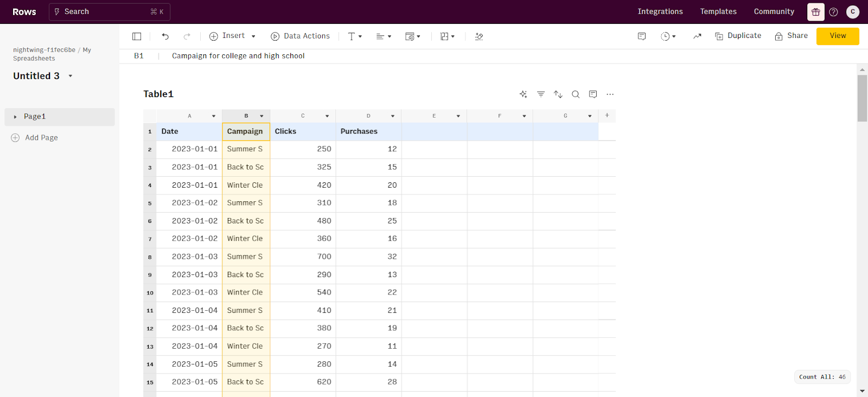Image resolution: width=868 pixels, height=397 pixels.
Task: Select the Campaign header cell
Action: click(246, 131)
